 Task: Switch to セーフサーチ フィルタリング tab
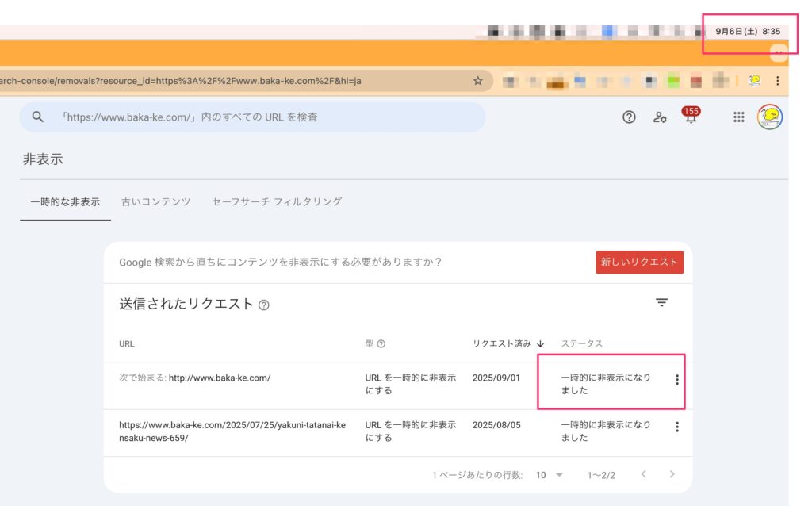[277, 202]
